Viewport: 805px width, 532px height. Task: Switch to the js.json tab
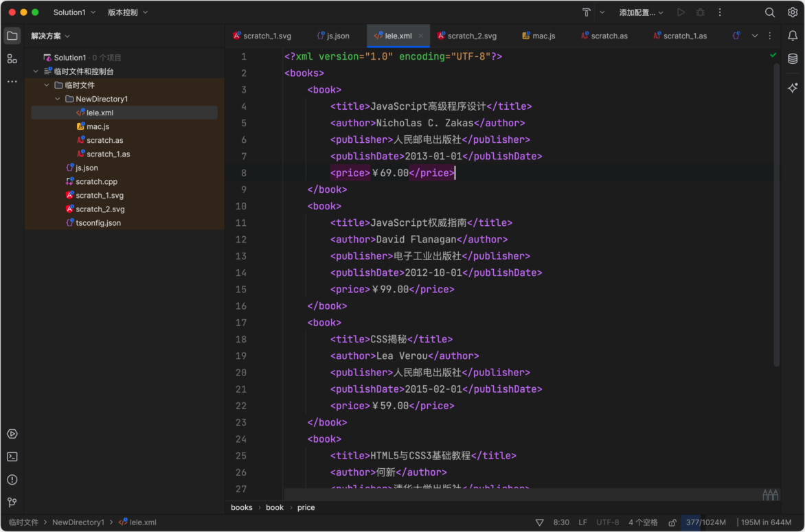coord(333,36)
